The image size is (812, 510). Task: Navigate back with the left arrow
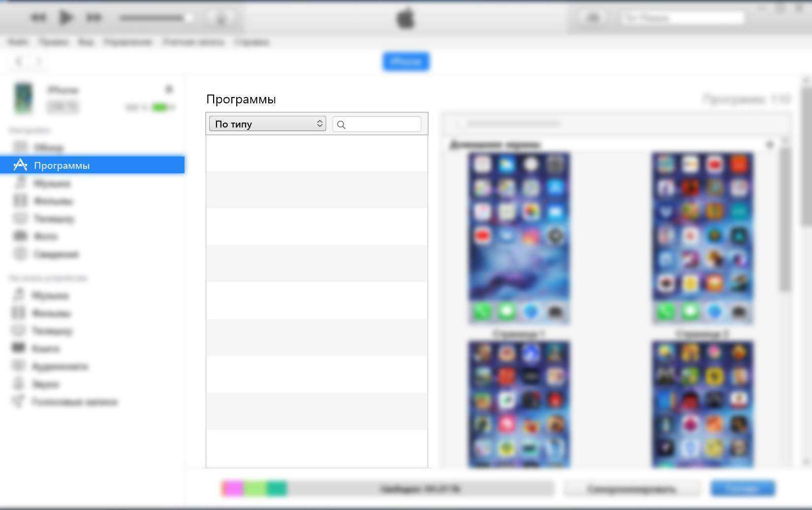(19, 62)
